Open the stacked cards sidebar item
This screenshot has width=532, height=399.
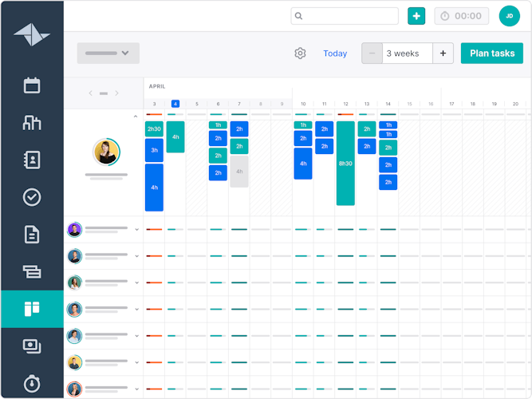coord(32,271)
